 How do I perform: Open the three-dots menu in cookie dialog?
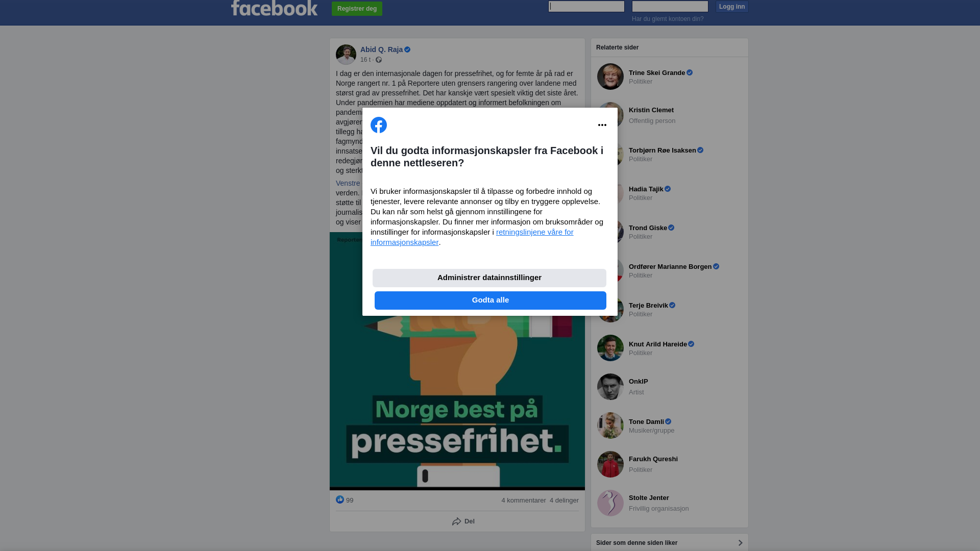click(602, 125)
